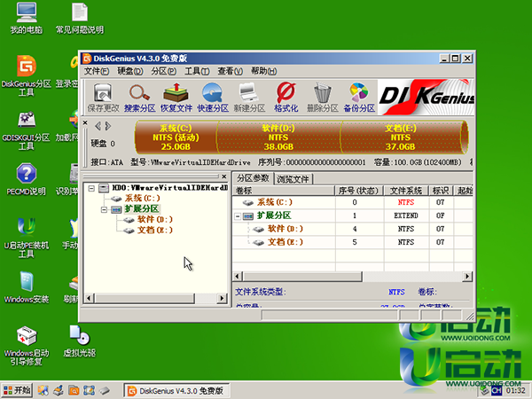532x399 pixels.
Task: Launch 恢复文件 file recovery tool
Action: 176,98
